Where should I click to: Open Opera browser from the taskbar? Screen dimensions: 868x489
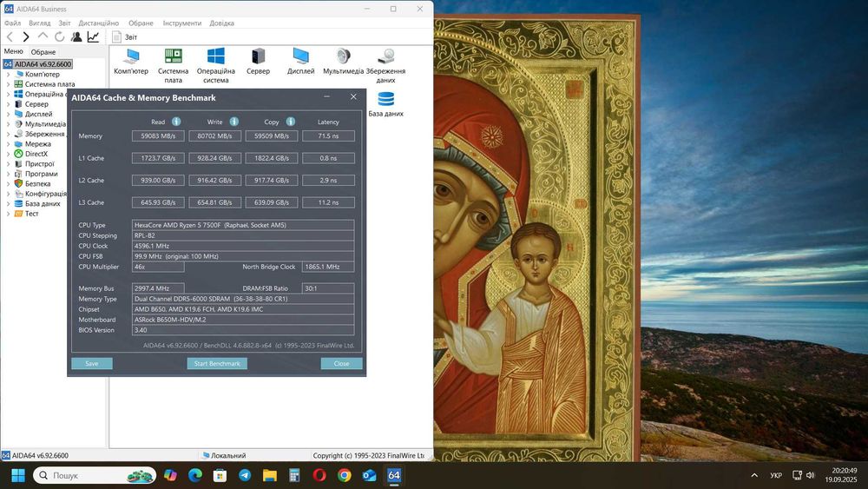(319, 475)
